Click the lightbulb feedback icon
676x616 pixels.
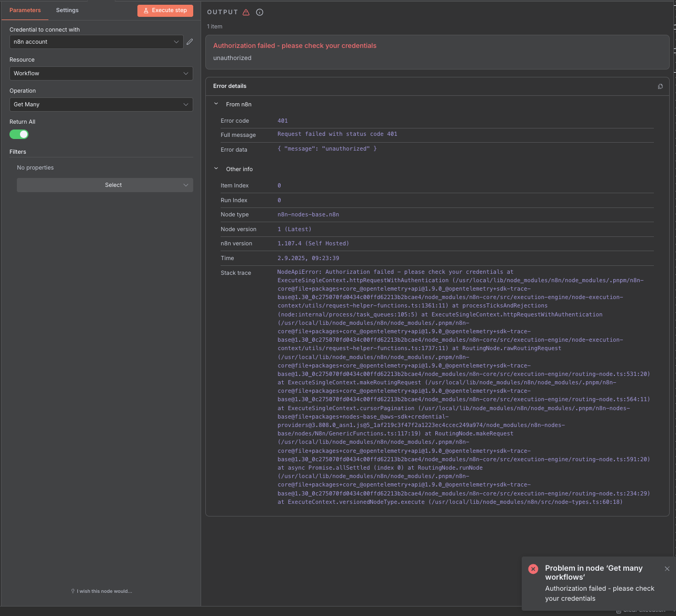(73, 591)
